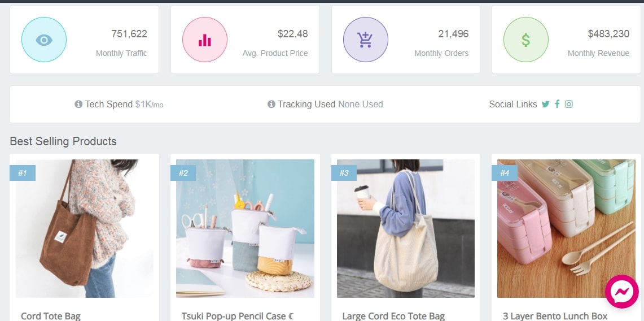Open the Twitter social link
Screen dimensions: 644x321
tap(545, 105)
